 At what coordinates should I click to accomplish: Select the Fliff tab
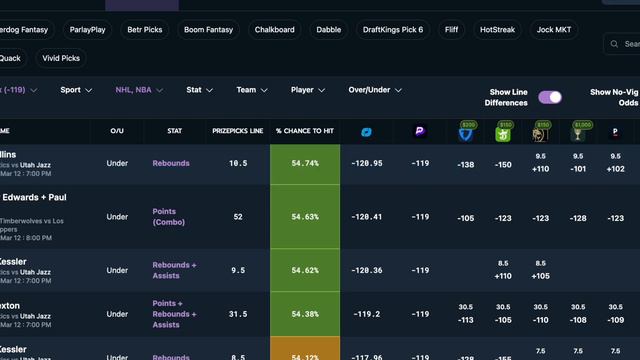[451, 30]
